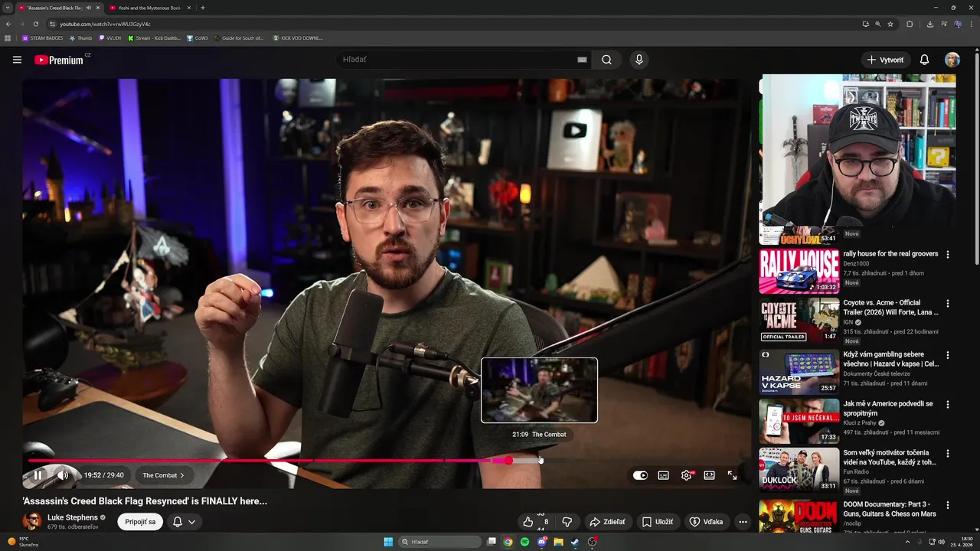Start voice search with microphone icon
This screenshot has height=551, width=980.
click(639, 60)
